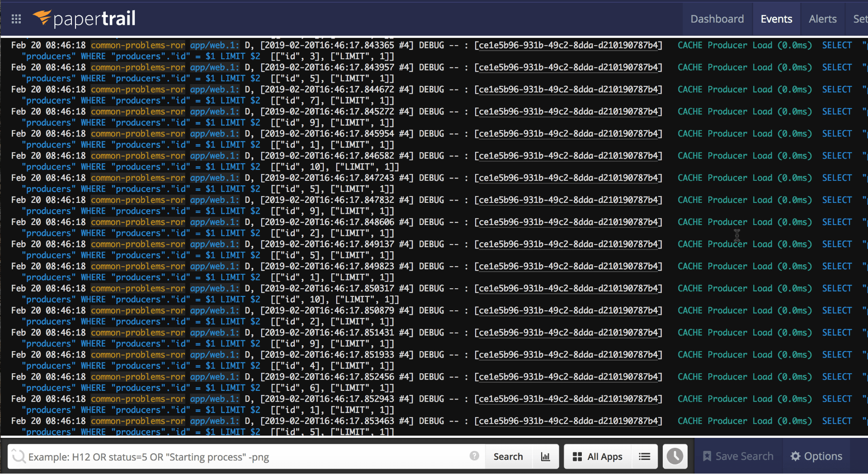868x474 pixels.
Task: Select the Events tab
Action: point(776,19)
